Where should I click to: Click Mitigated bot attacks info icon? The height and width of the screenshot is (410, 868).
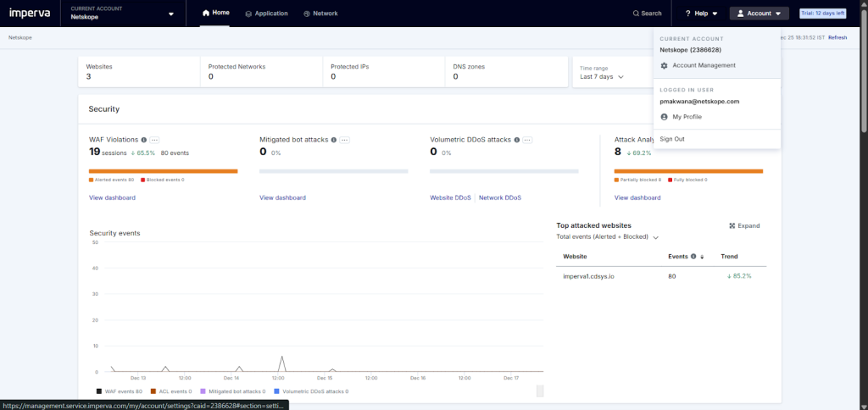tap(334, 140)
